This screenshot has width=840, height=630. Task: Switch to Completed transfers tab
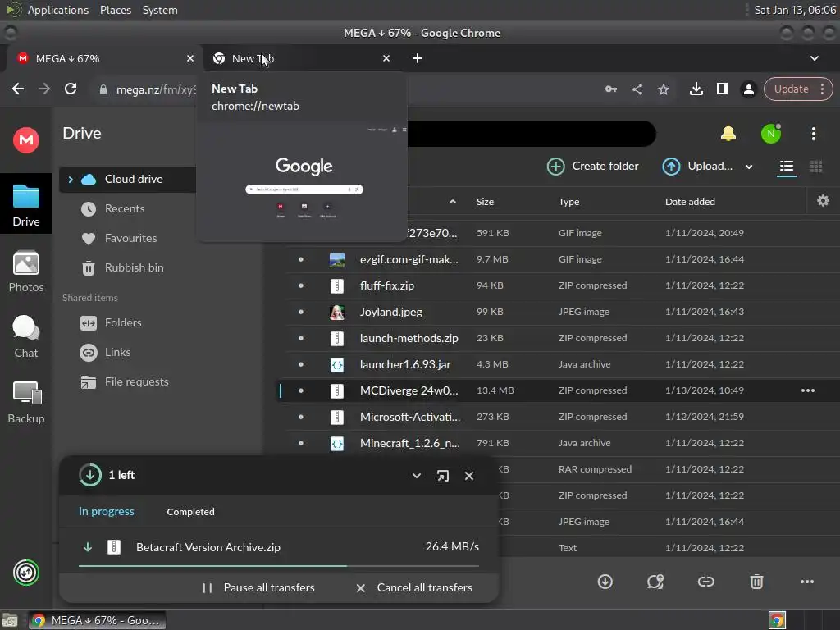(190, 512)
